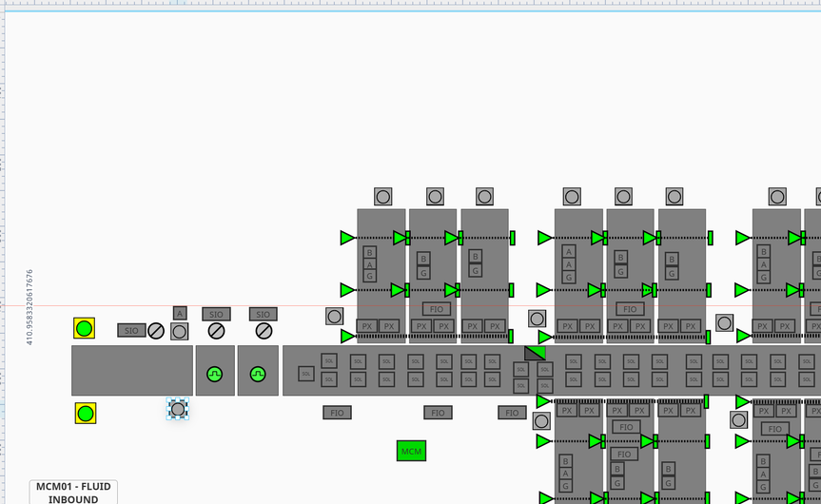Click the leftmost FIO tag below the conveyor
Viewport: 821px width, 504px height.
click(x=337, y=413)
